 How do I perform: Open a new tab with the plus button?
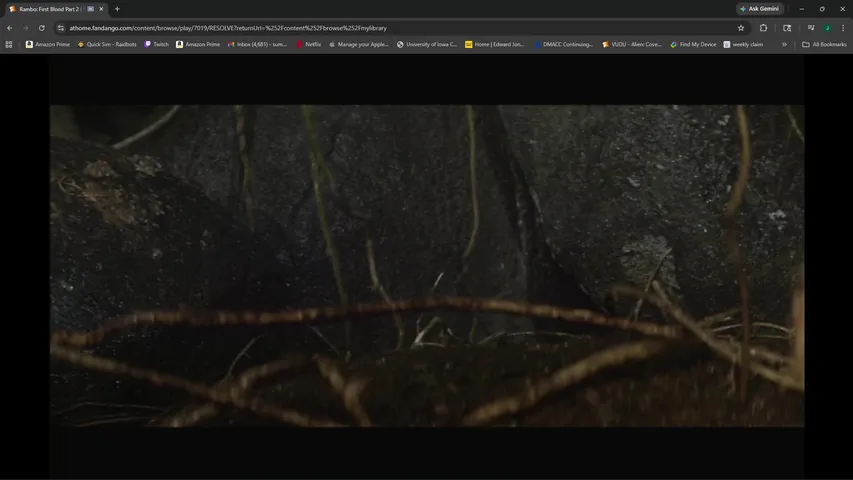[117, 9]
